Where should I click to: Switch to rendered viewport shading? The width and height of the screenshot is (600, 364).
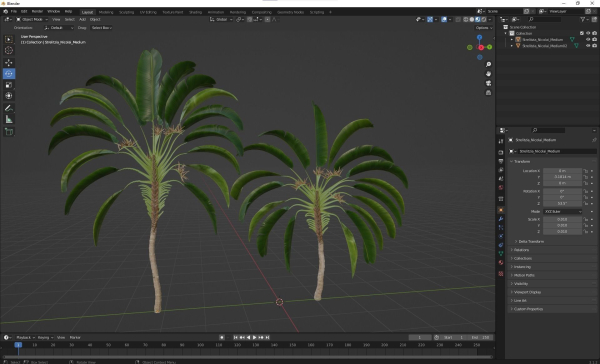pos(484,20)
